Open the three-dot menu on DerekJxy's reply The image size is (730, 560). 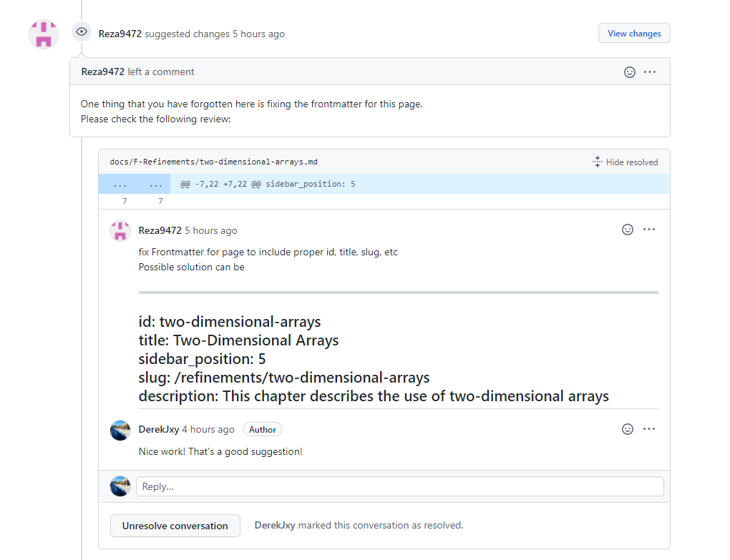[x=649, y=429]
